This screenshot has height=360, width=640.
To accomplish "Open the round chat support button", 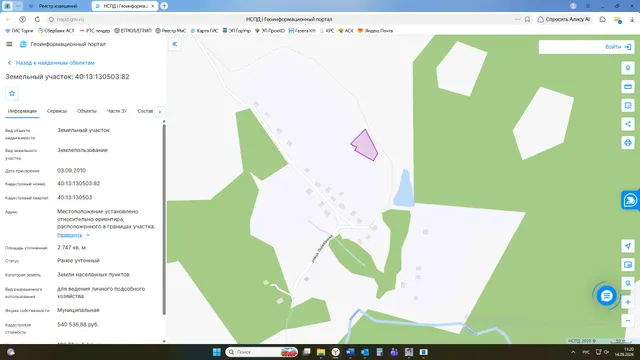I will [x=607, y=296].
